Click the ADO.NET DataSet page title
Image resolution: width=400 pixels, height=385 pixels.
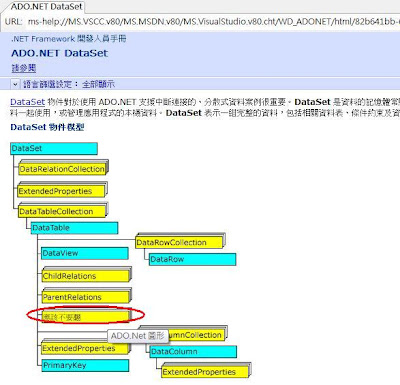click(x=60, y=53)
